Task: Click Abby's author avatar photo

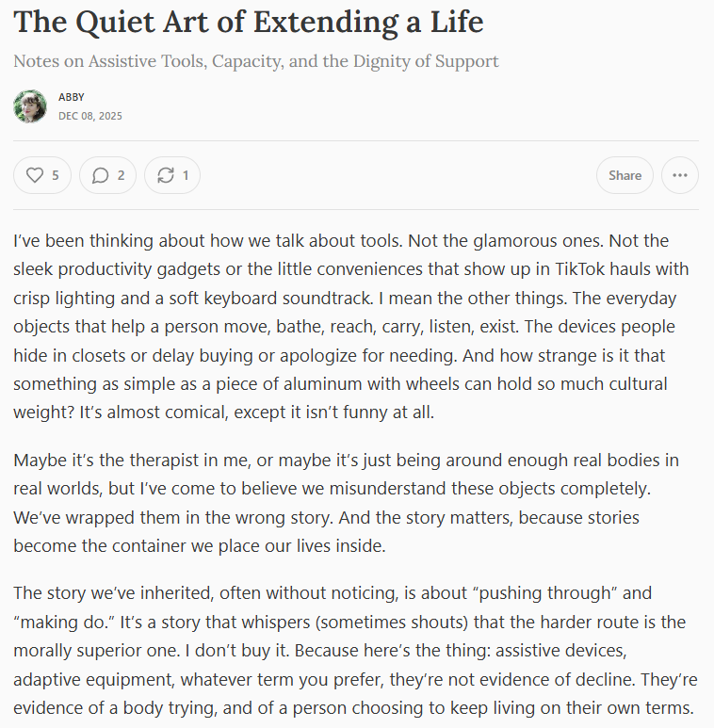Action: click(30, 106)
